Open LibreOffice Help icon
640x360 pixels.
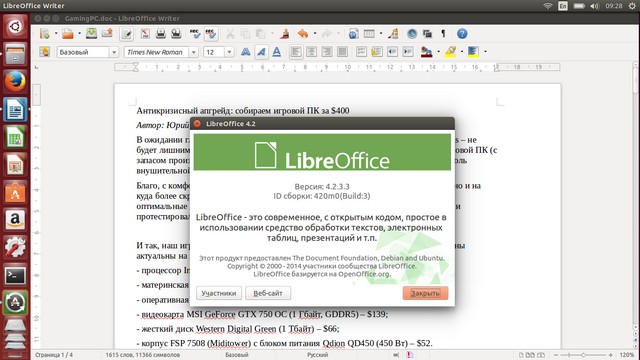pos(462,34)
